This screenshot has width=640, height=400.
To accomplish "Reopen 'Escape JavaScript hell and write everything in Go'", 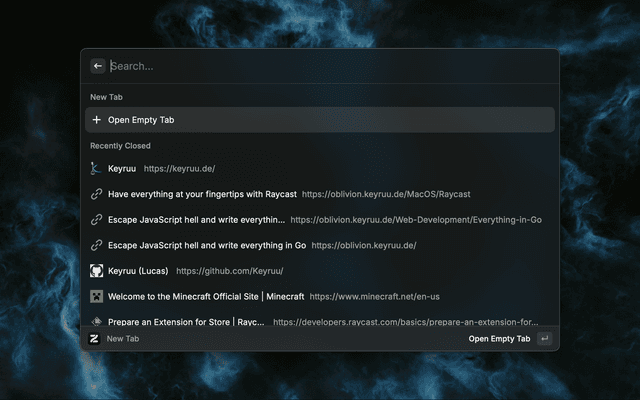I will click(206, 245).
